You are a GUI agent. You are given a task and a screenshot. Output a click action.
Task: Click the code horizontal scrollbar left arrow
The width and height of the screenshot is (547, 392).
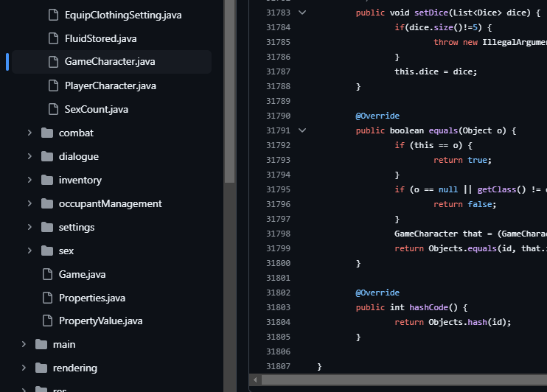255,379
